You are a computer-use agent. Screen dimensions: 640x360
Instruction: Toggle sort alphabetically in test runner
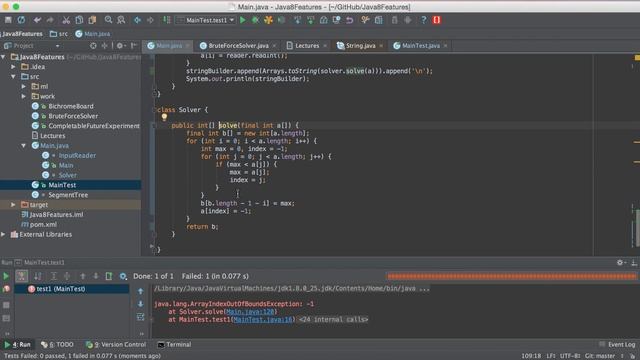tap(38, 276)
